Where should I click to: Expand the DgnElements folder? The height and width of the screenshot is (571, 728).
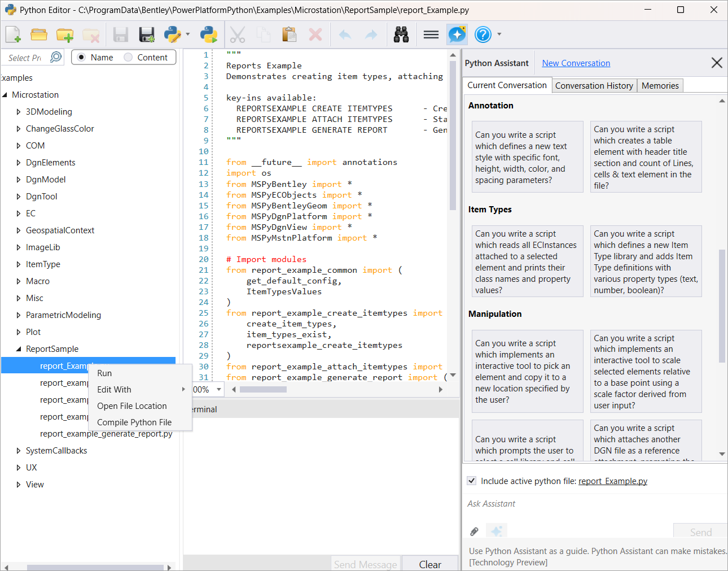pyautogui.click(x=19, y=163)
